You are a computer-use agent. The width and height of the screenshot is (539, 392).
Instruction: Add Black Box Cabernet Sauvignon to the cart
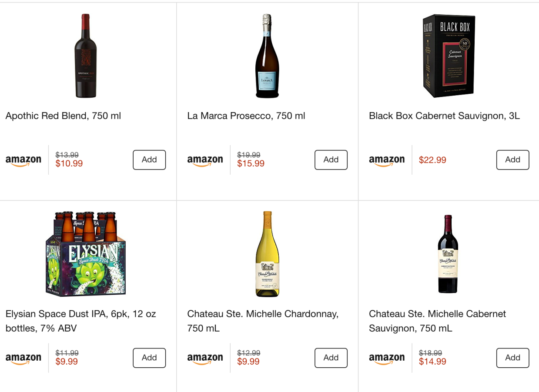pyautogui.click(x=512, y=159)
